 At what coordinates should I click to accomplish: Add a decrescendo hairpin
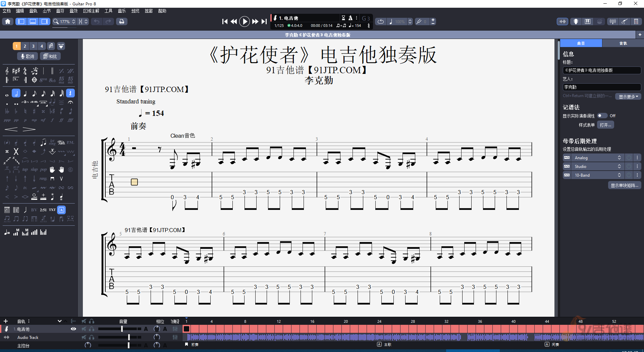coord(29,129)
